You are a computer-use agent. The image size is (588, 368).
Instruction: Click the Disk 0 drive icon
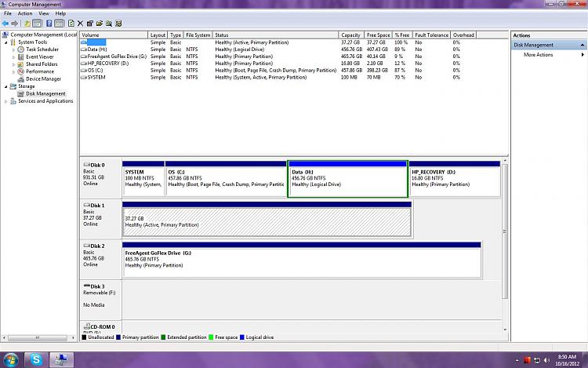point(86,165)
